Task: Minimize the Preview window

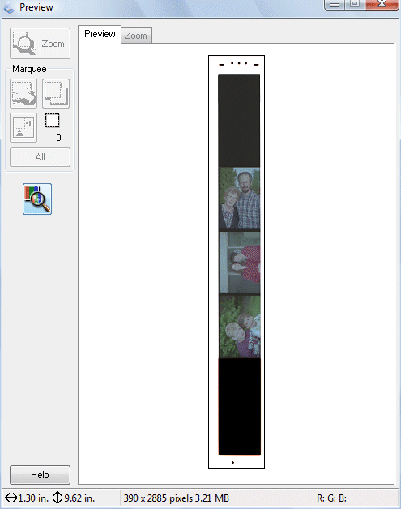Action: click(x=335, y=5)
